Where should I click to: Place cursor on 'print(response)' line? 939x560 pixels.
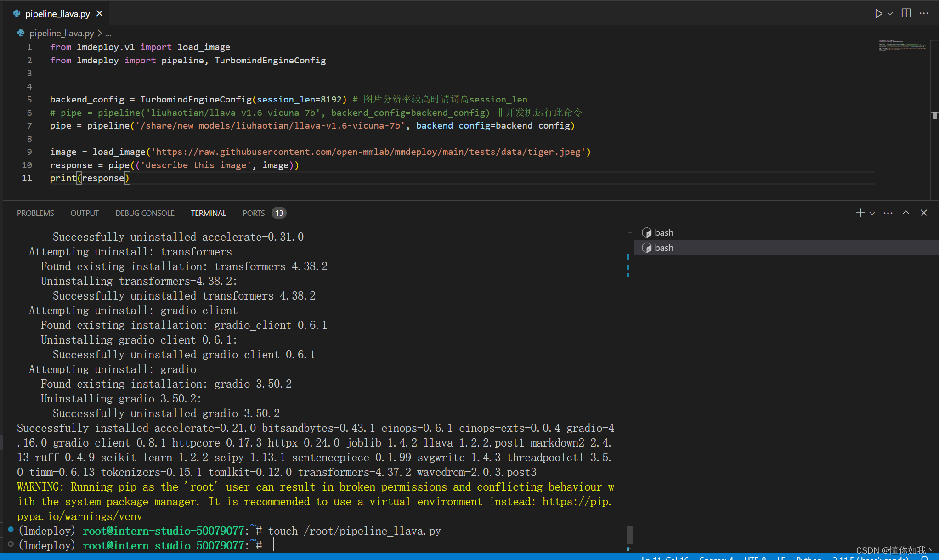tap(90, 178)
